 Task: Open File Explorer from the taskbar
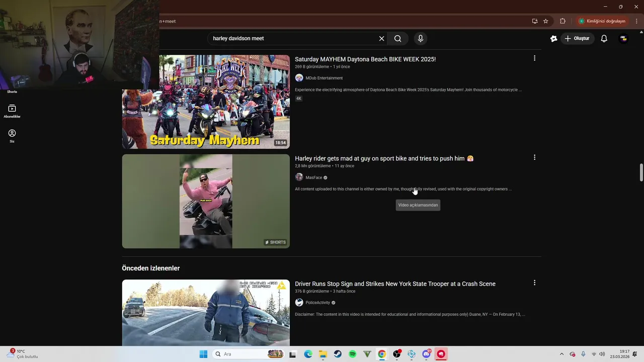pos(323,354)
